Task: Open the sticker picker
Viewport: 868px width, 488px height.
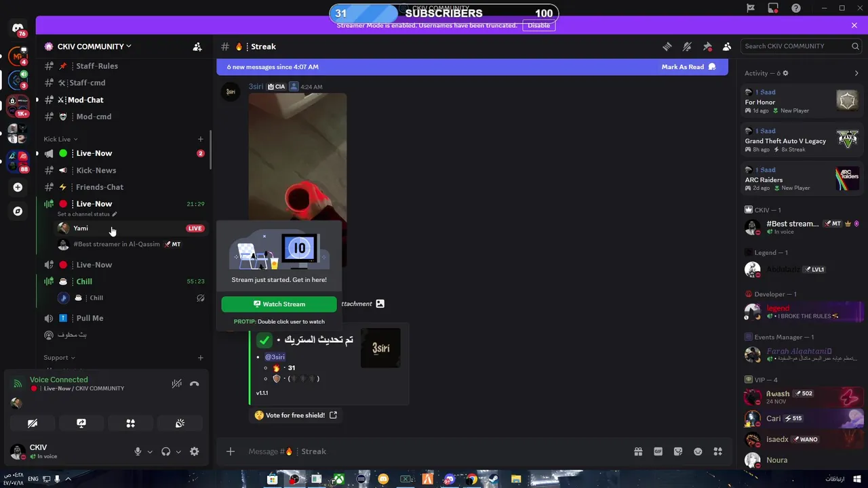Action: 678,451
